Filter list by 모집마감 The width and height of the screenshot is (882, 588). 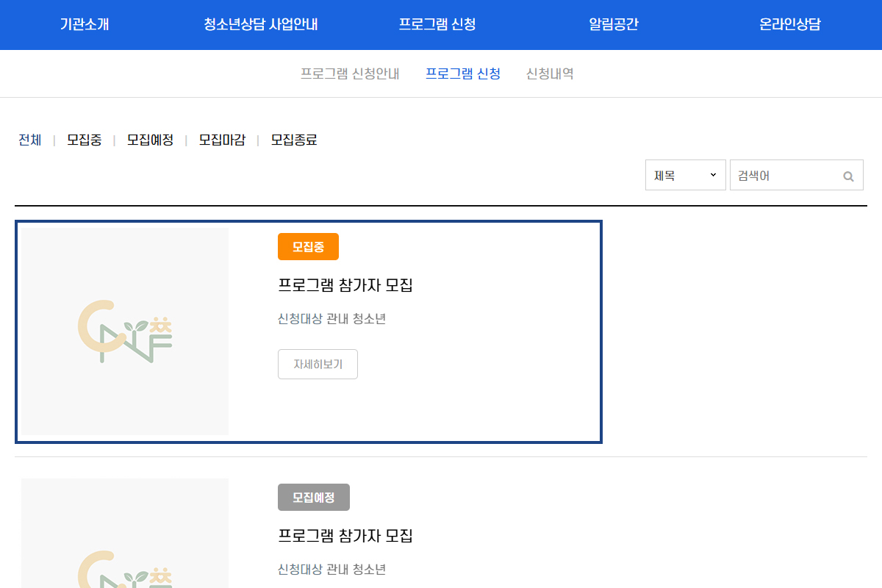[x=222, y=140]
